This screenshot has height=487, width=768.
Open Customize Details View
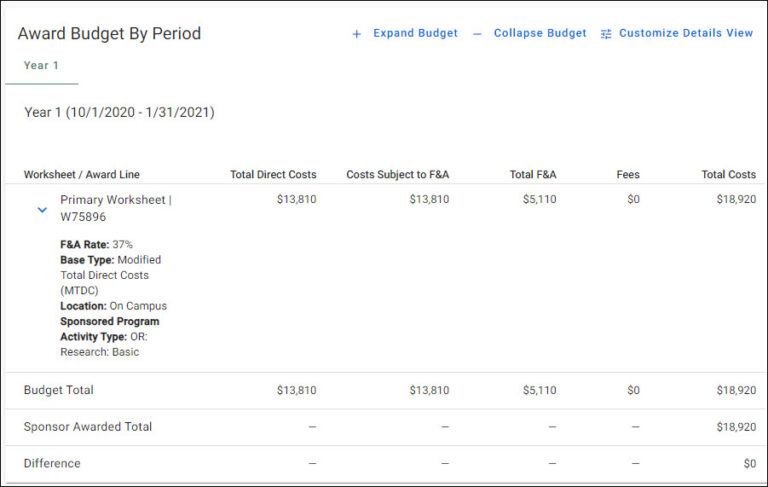point(686,33)
